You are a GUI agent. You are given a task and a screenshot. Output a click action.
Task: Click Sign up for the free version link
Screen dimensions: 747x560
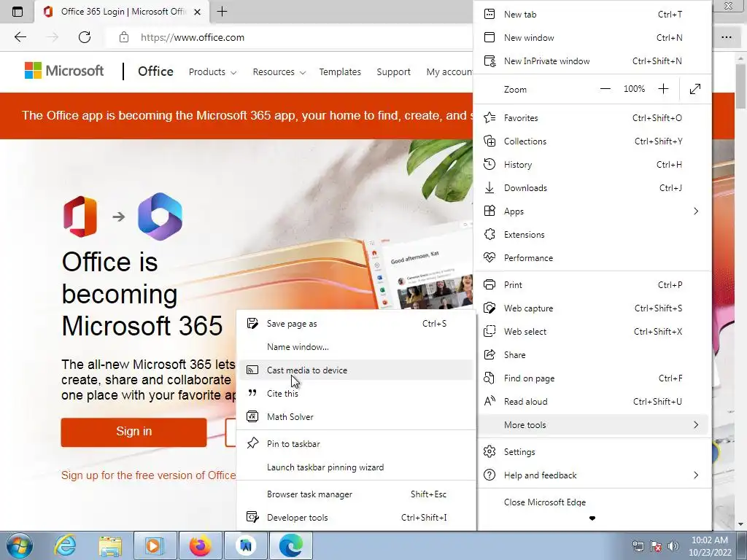(x=149, y=475)
